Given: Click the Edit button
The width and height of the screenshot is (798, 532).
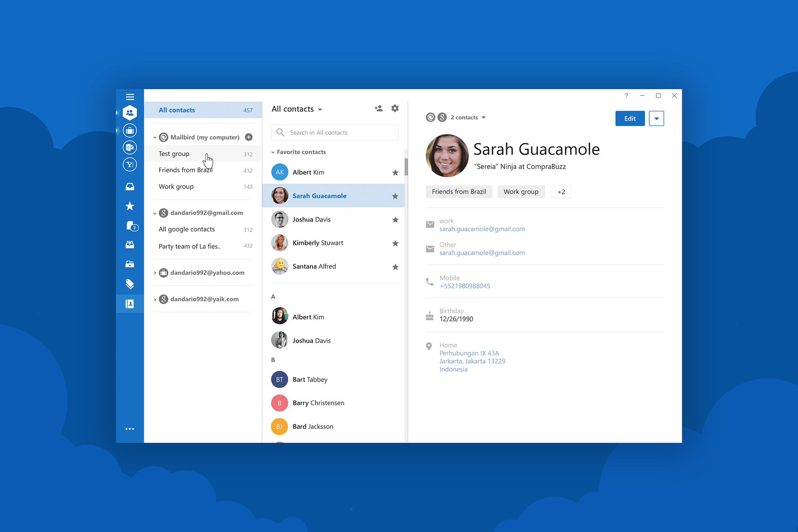Looking at the screenshot, I should [x=630, y=118].
